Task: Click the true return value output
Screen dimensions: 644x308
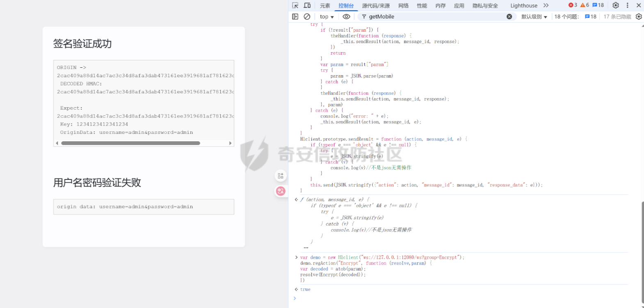Action: (x=305, y=290)
